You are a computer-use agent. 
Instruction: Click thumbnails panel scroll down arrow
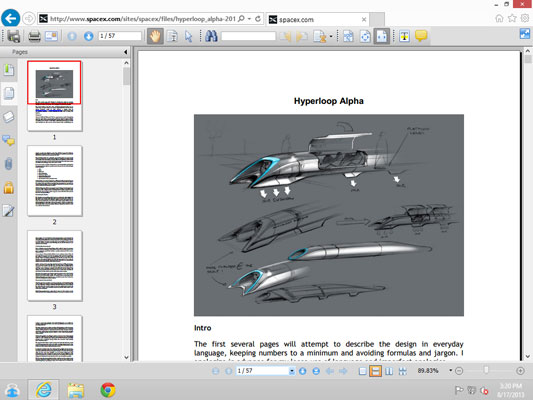coord(126,357)
